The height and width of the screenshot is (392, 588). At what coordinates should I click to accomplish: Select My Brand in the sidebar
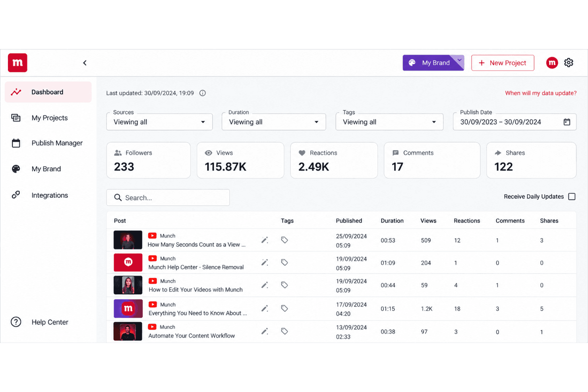[x=48, y=169]
